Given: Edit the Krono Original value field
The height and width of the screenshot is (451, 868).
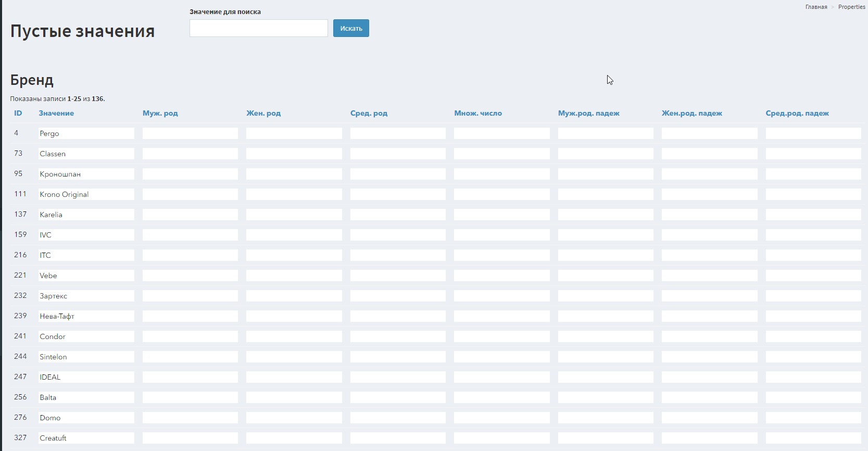Looking at the screenshot, I should pos(86,194).
